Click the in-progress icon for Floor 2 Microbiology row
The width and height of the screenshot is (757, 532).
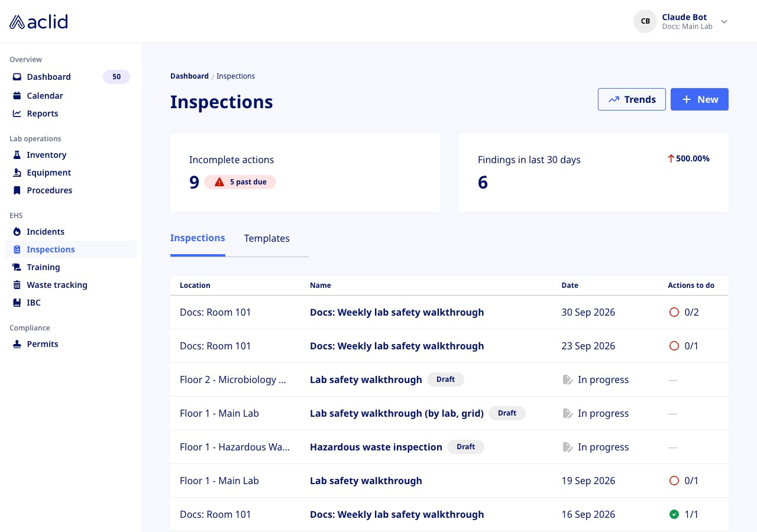coord(568,379)
